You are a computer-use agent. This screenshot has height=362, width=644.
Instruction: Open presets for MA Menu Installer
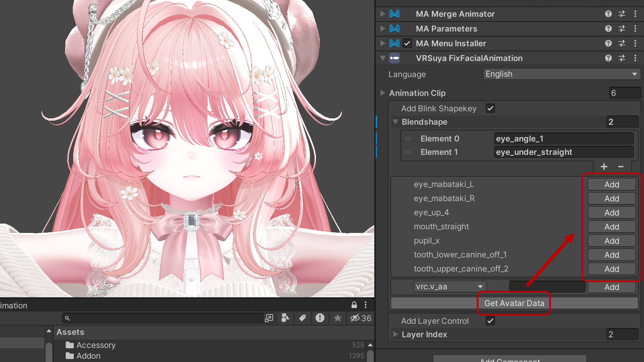click(x=622, y=43)
